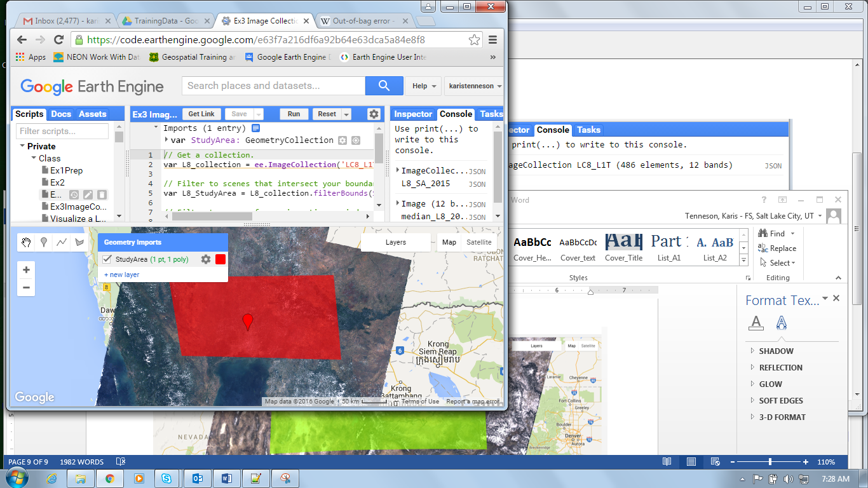Click the Word Replace button
Viewport: 868px width, 488px height.
777,248
